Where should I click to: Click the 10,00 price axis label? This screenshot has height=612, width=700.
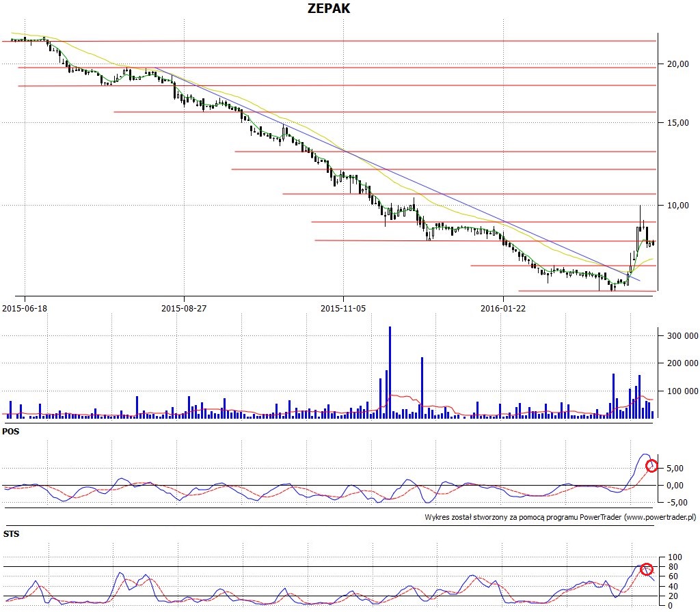[x=677, y=205]
